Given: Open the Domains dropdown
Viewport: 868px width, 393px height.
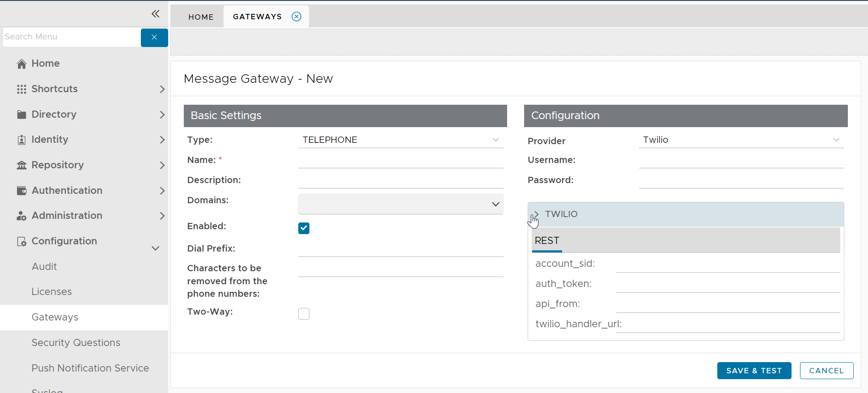Looking at the screenshot, I should coord(400,204).
